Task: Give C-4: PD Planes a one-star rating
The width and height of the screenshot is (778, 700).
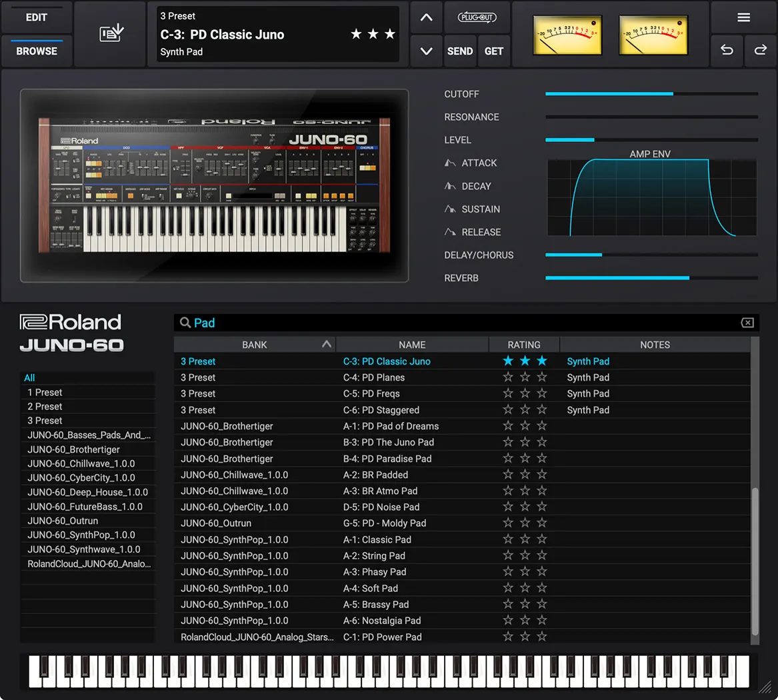Action: [508, 377]
